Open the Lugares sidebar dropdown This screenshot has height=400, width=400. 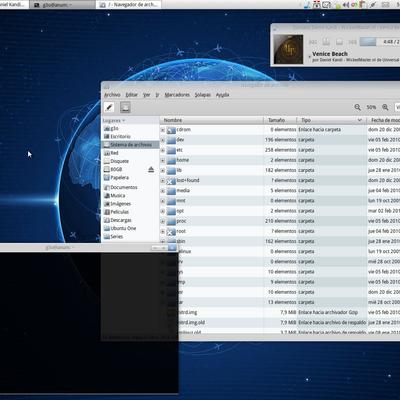pyautogui.click(x=114, y=120)
